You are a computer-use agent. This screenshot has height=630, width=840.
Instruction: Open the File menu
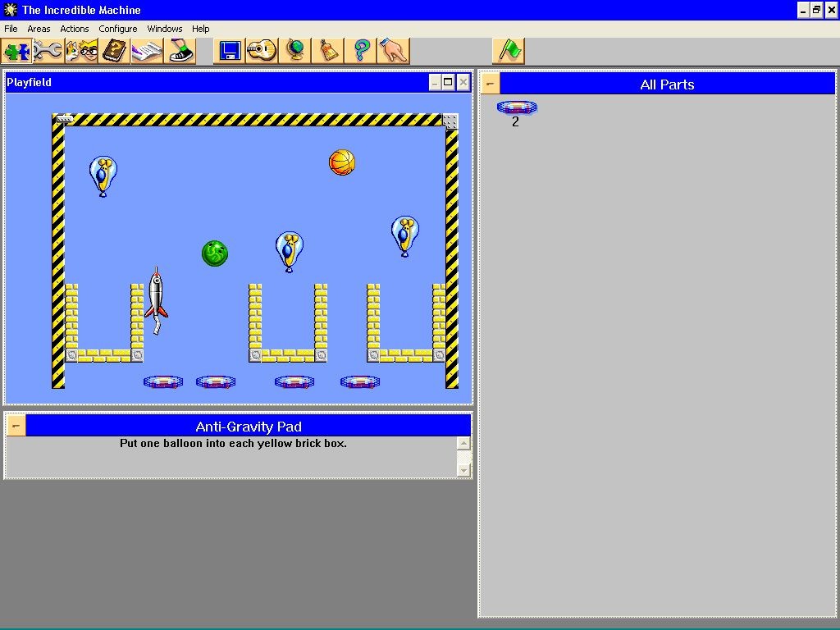[x=11, y=29]
